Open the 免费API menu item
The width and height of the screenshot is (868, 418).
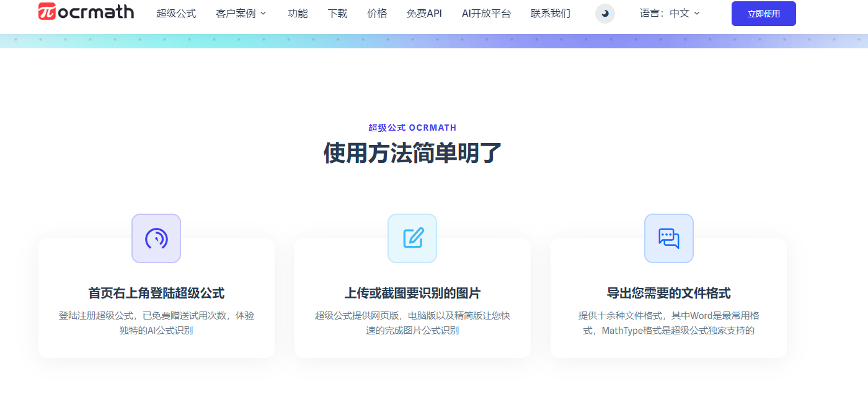coord(424,13)
